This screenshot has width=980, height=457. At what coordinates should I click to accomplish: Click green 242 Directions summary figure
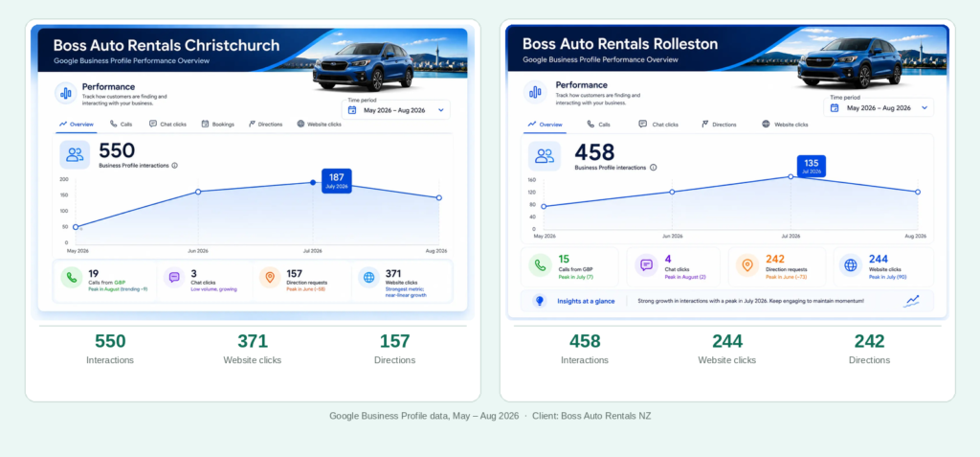click(869, 341)
